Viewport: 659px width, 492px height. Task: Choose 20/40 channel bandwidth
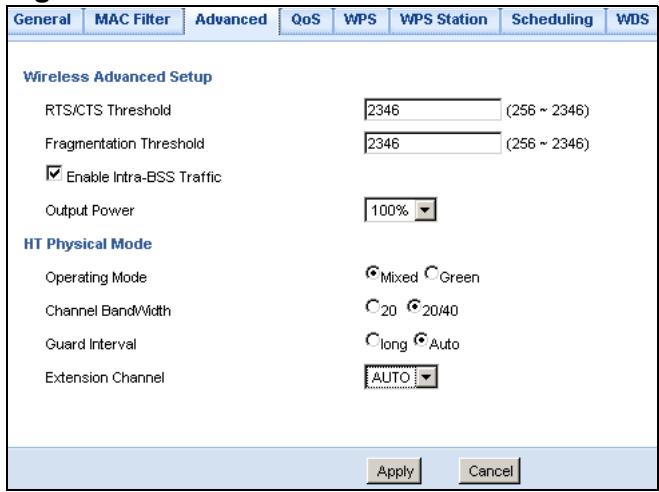(414, 307)
